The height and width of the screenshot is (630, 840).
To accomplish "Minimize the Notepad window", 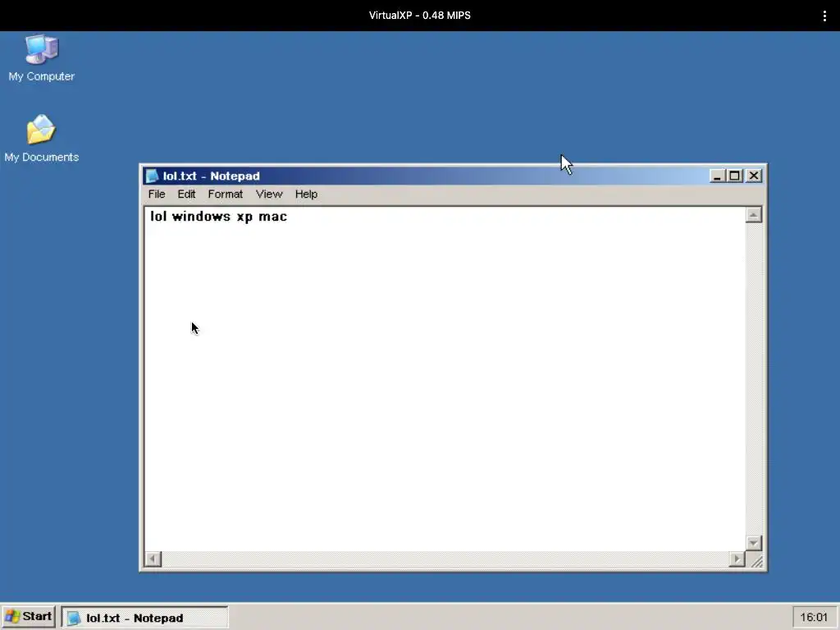I will (717, 176).
